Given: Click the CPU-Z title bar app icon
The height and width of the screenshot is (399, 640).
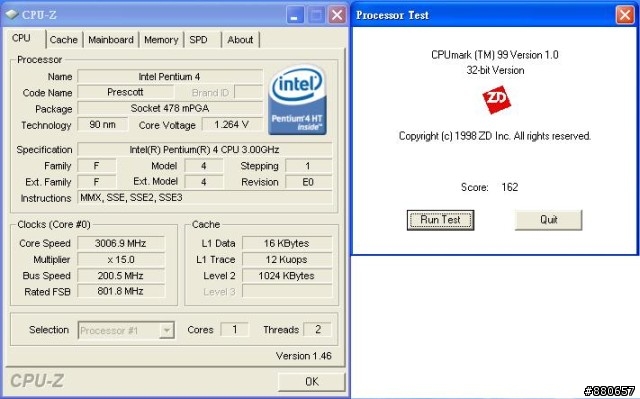Looking at the screenshot, I should coord(12,15).
